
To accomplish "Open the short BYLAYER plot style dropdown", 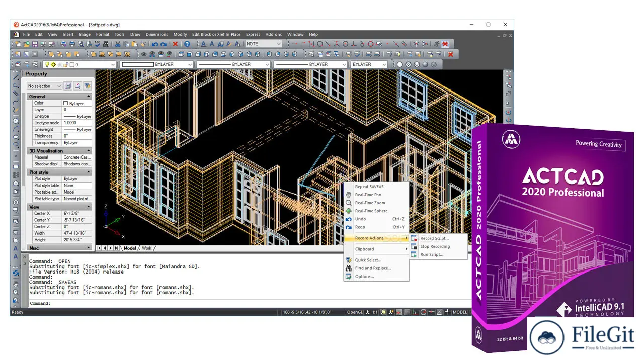I will coord(369,64).
